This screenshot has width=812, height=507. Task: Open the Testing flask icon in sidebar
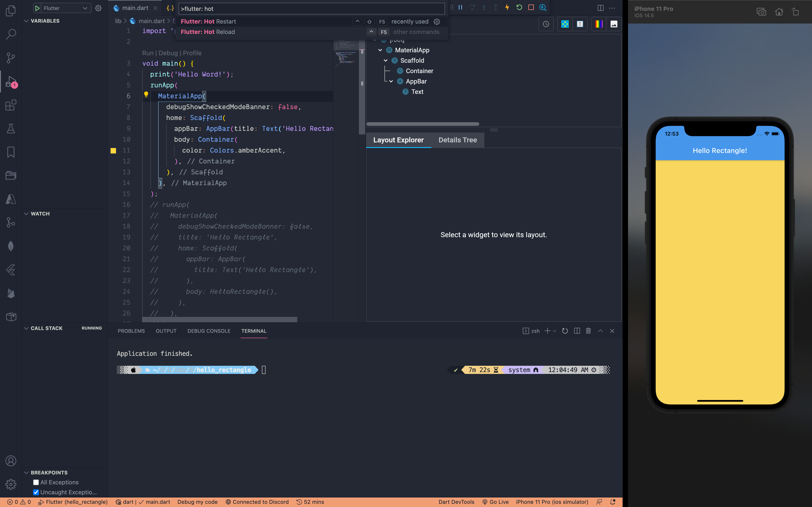[10, 129]
